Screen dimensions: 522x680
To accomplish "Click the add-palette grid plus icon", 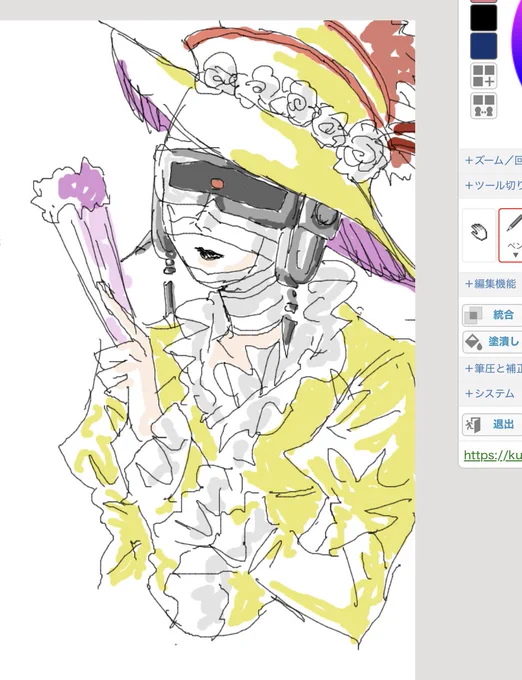I will click(483, 76).
